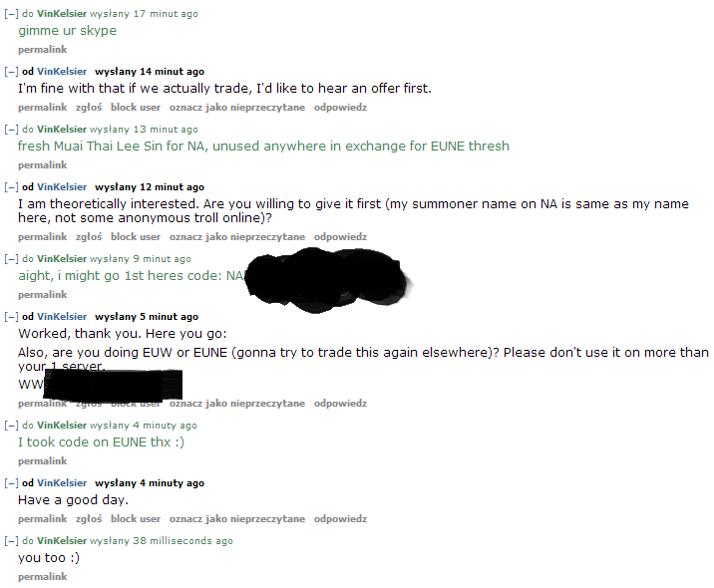This screenshot has width=714, height=588.
Task: Collapse the message sent 14 minut ago
Action: click(x=11, y=72)
